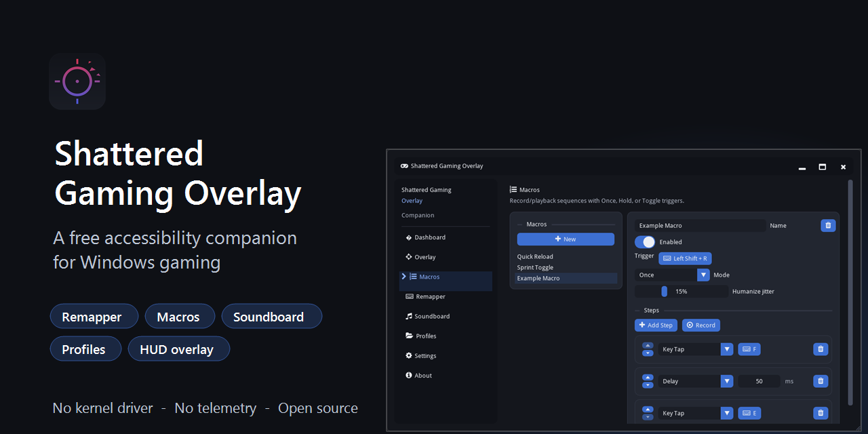Open Overlay via its crosshair sidebar icon
The height and width of the screenshot is (434, 868).
409,257
